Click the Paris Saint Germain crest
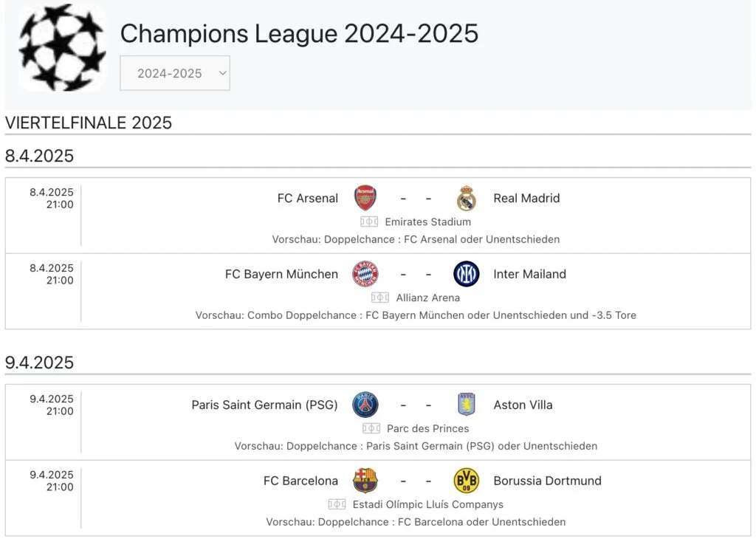Screen dimensions: 756x539 pos(365,405)
